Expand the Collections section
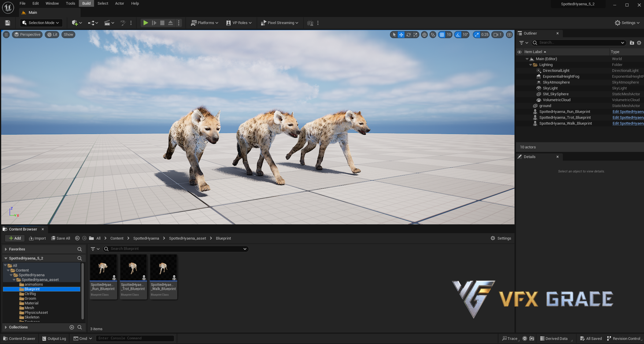 tap(6, 327)
